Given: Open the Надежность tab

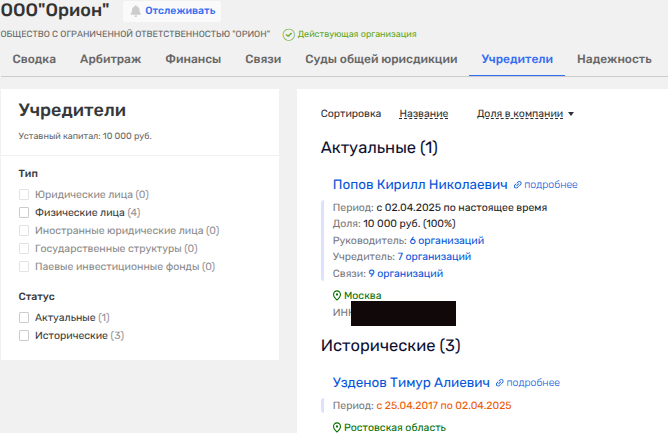Looking at the screenshot, I should pyautogui.click(x=614, y=59).
